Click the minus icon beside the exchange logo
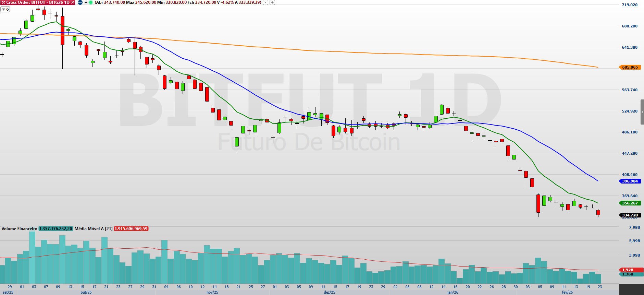This screenshot has height=295, width=644. point(86,2)
